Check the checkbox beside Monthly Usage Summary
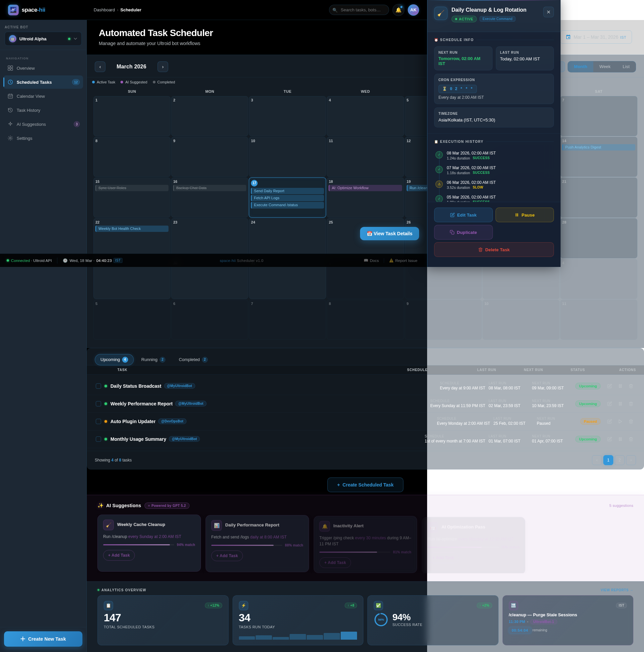The width and height of the screenshot is (644, 652). pos(98,439)
